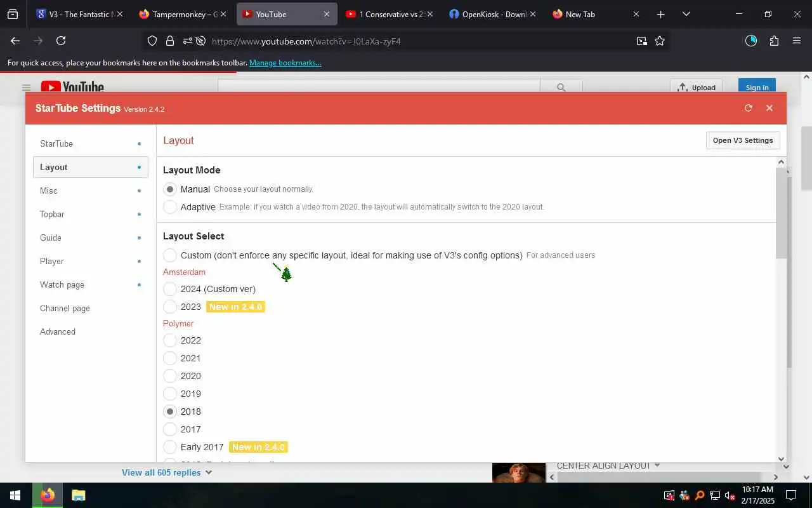Click the YouTube search input field
The width and height of the screenshot is (812, 508).
379,87
